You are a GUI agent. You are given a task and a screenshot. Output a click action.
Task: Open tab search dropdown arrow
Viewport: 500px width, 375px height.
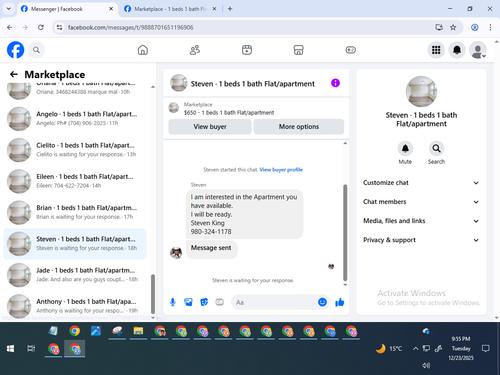[x=9, y=9]
